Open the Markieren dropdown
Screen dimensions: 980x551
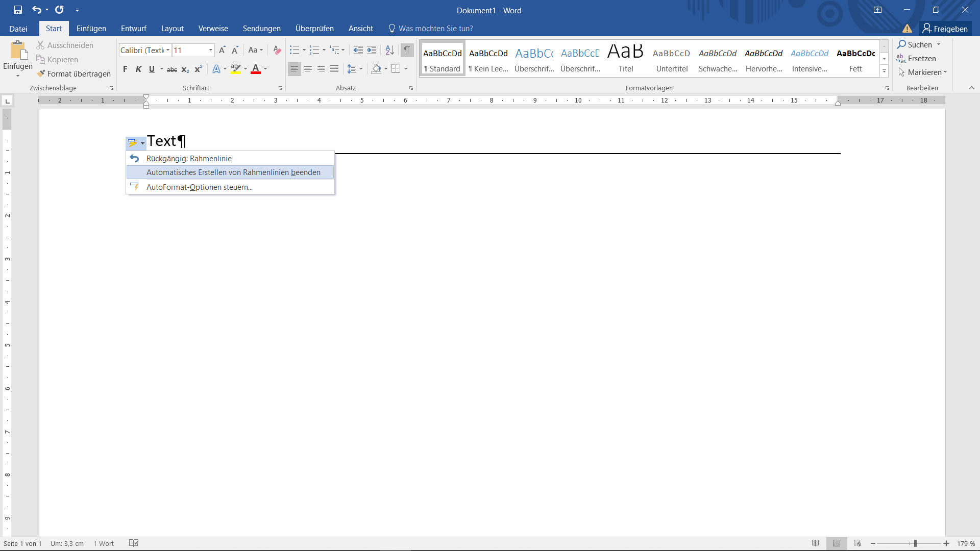923,72
